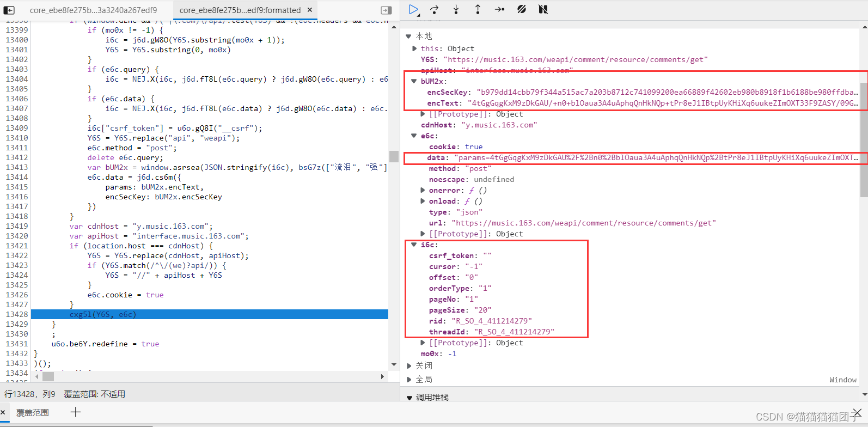Image resolution: width=868 pixels, height=427 pixels.
Task: Deactivate all breakpoints
Action: pyautogui.click(x=521, y=9)
